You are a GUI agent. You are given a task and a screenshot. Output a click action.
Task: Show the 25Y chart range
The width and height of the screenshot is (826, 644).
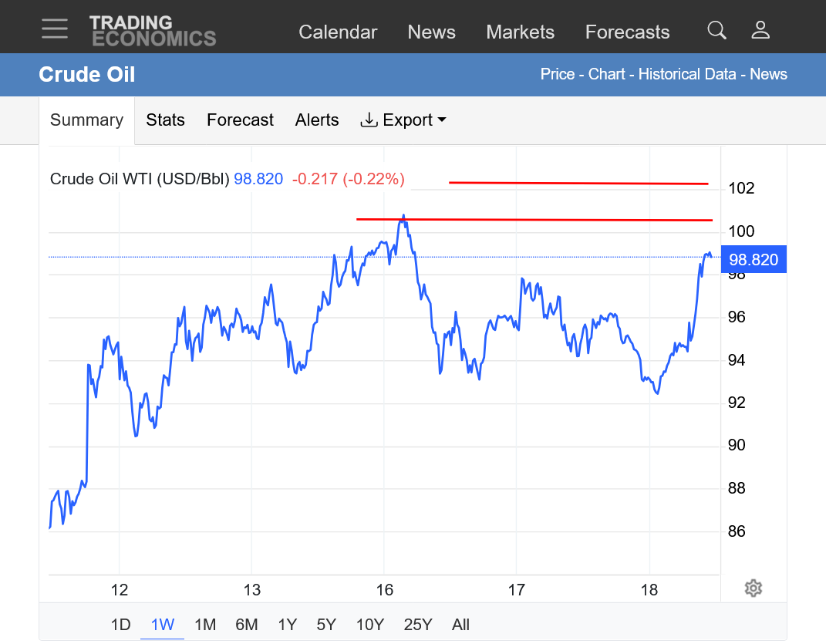(418, 625)
